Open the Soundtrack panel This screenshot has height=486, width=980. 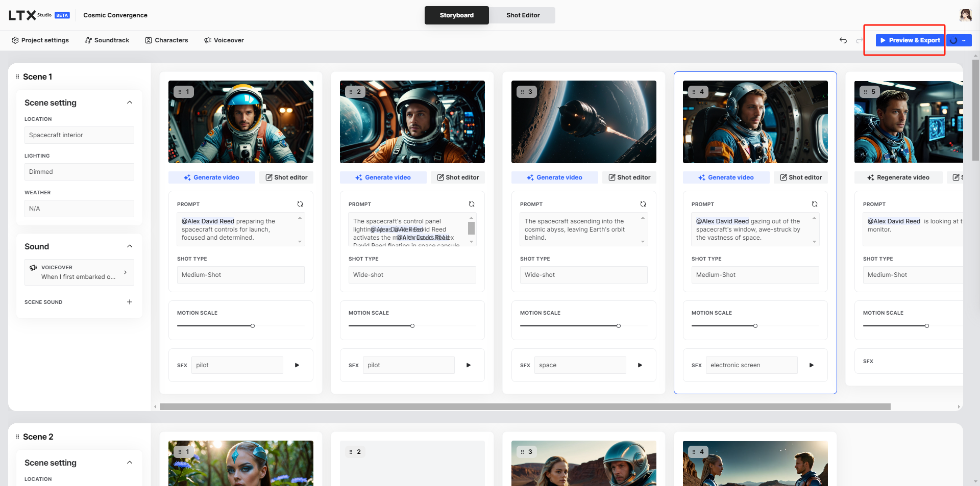[x=107, y=40]
